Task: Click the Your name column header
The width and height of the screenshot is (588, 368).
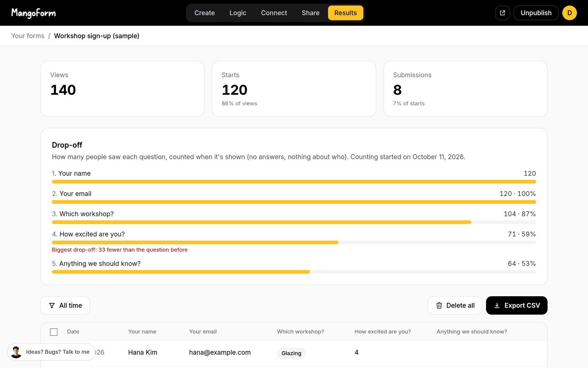Action: coord(142,332)
